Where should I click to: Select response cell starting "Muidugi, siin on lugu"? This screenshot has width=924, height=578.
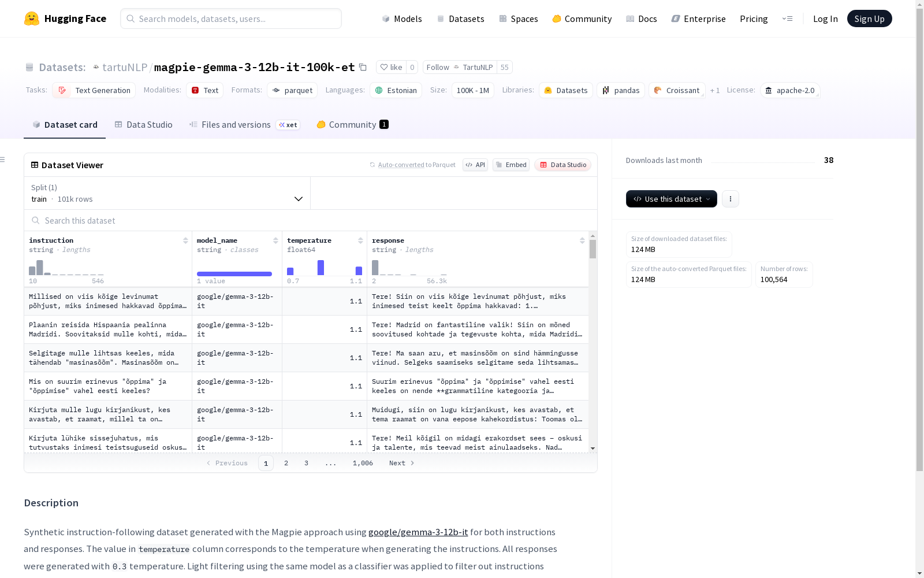coord(478,414)
